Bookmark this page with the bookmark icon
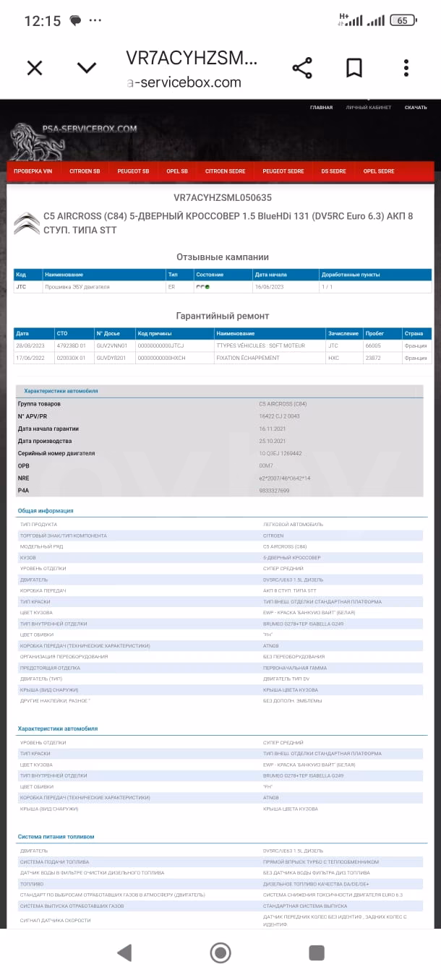Viewport: 441px width, 980px height. click(x=354, y=68)
